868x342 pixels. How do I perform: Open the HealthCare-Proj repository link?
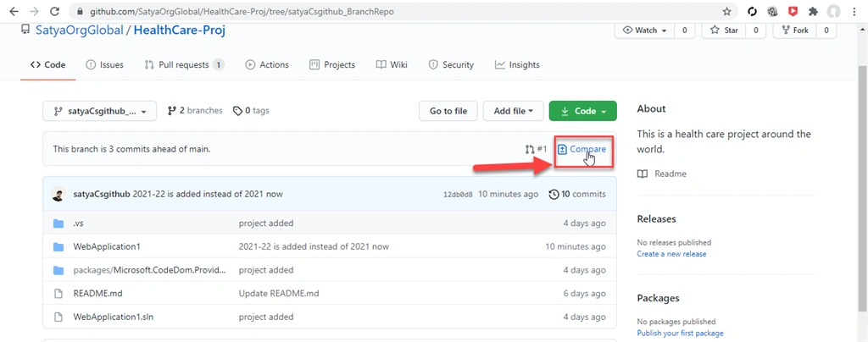point(180,30)
